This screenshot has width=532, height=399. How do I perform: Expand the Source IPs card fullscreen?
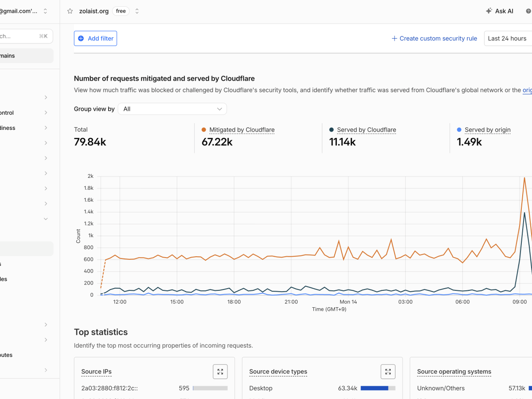pos(220,372)
